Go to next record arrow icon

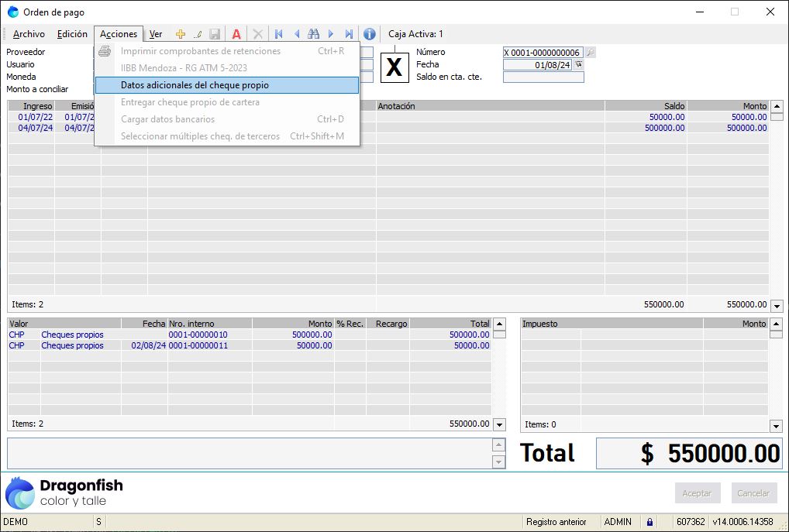[x=331, y=34]
